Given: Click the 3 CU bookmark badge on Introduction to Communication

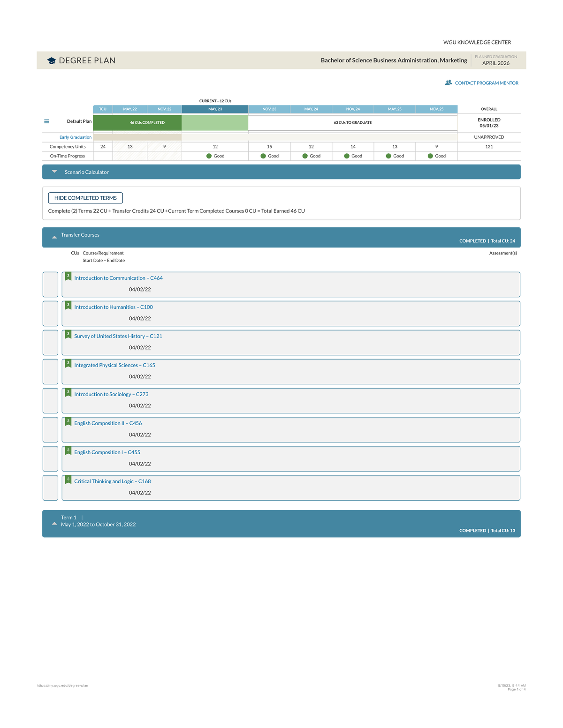Looking at the screenshot, I should click(68, 277).
